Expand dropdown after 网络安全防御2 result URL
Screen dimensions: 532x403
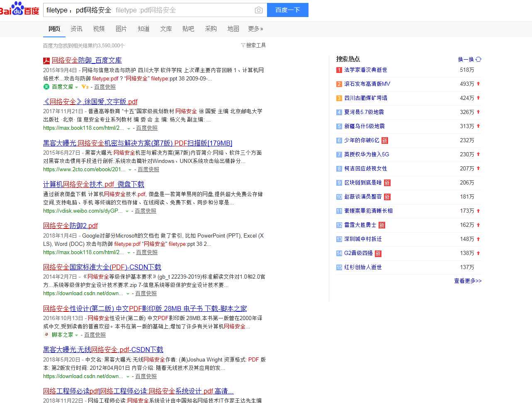[129, 253]
